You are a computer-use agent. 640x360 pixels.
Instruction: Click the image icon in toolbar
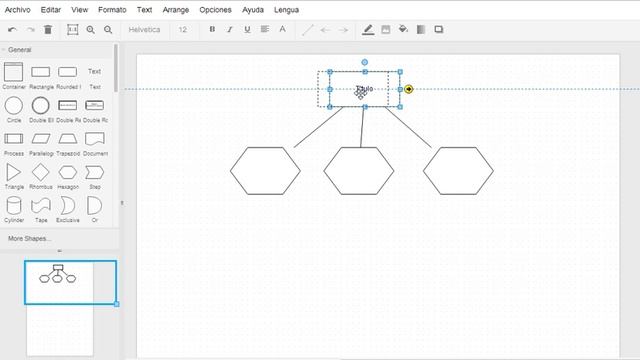click(386, 29)
